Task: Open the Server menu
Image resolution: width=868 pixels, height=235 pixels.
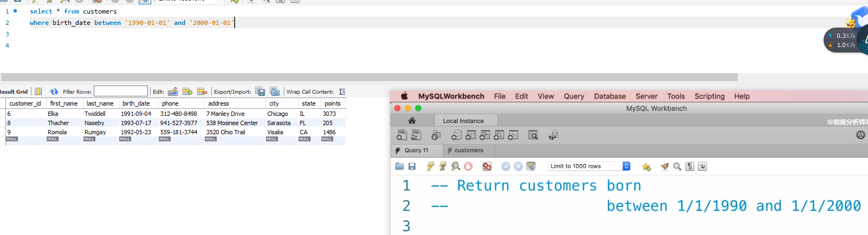Action: [x=646, y=96]
